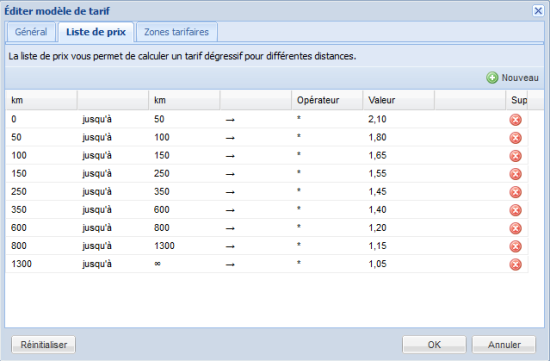Click end km cell 1300
550x361 pixels.
(185, 246)
